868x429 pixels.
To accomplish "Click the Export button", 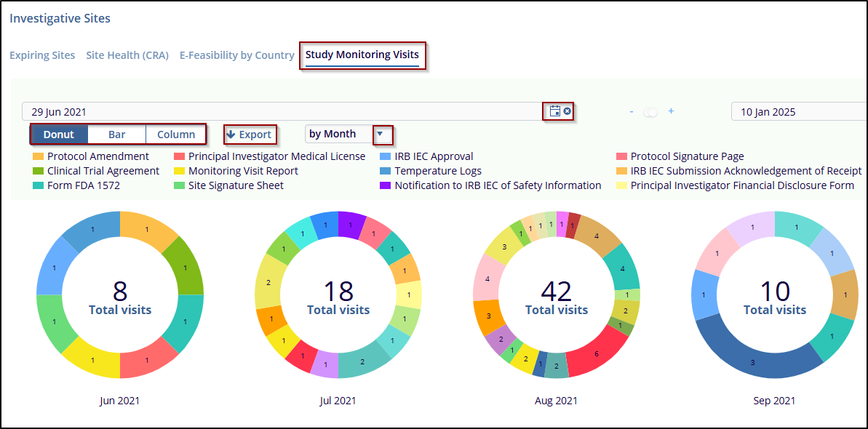I will click(x=250, y=135).
